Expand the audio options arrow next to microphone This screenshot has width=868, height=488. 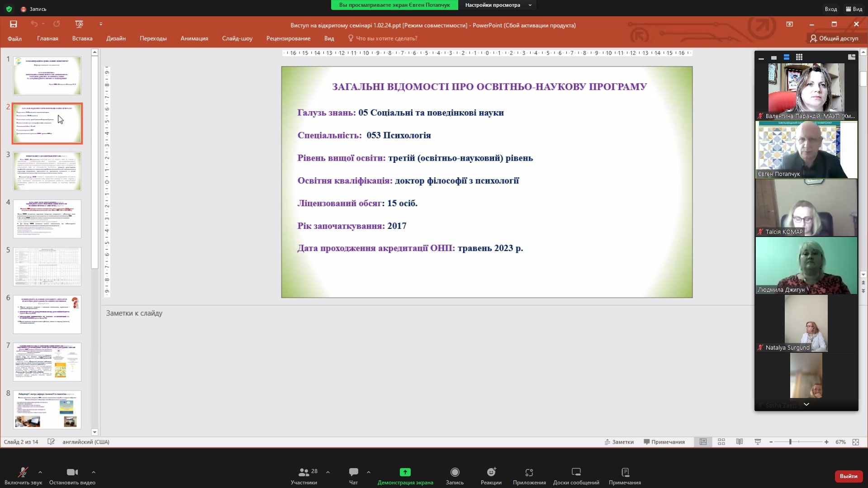pos(40,472)
